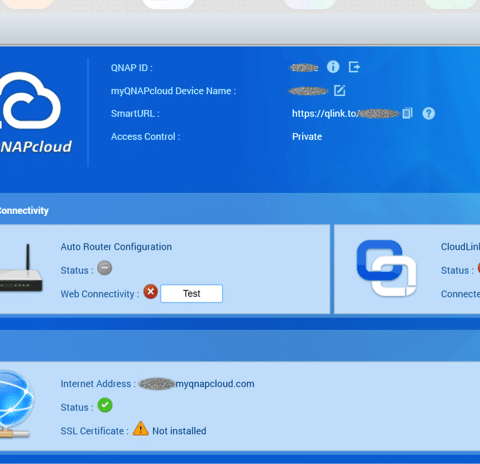Click the 'myQNAPcloud Device Name :' label
Viewport: 480px width, 464px height.
(173, 91)
